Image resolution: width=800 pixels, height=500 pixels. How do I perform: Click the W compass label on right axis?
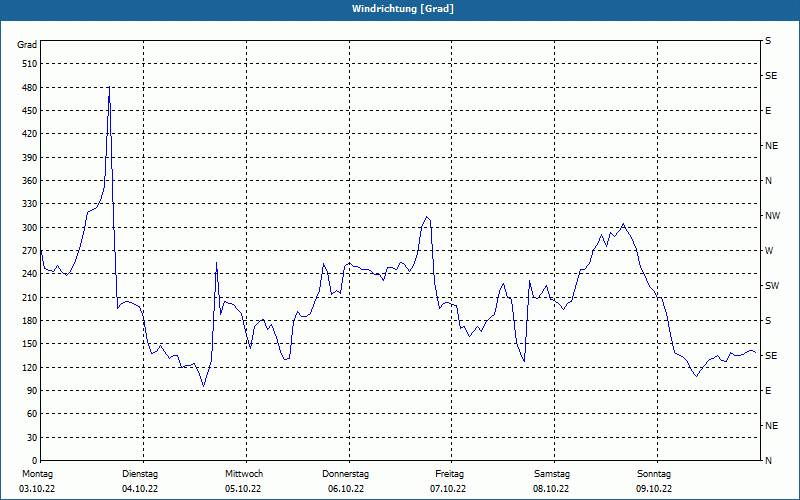point(769,251)
